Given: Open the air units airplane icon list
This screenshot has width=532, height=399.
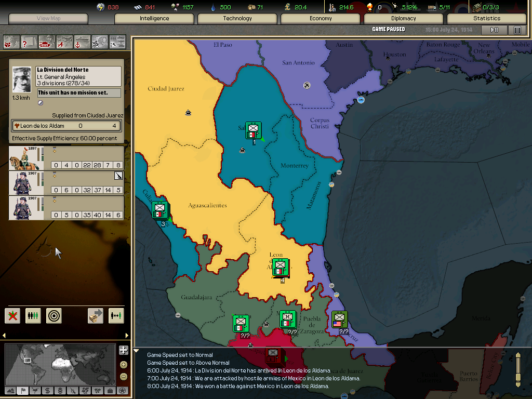Looking at the screenshot, I should coord(64,41).
